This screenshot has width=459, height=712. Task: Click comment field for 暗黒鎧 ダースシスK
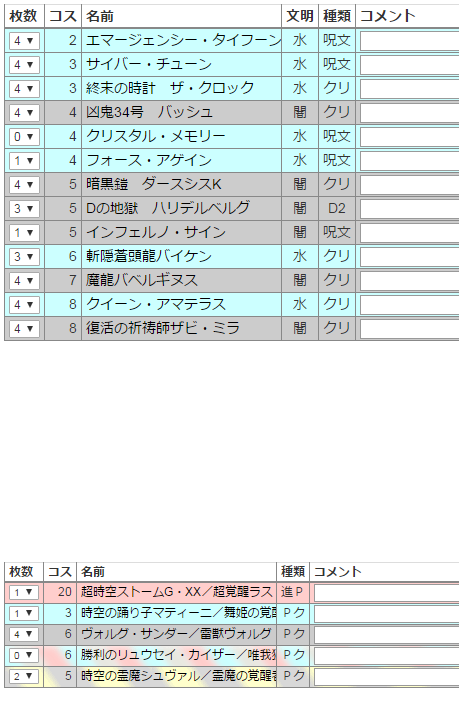(410, 185)
